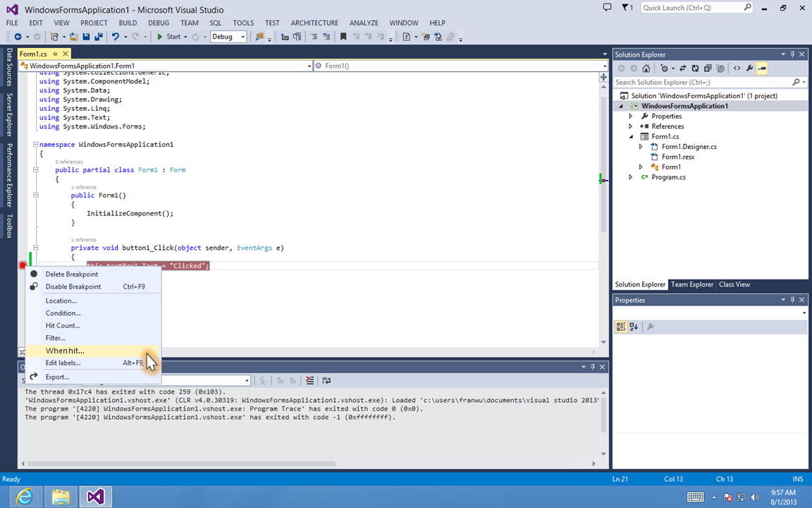This screenshot has height=508, width=812.
Task: Switch Properties panel to Categorized view
Action: 620,327
